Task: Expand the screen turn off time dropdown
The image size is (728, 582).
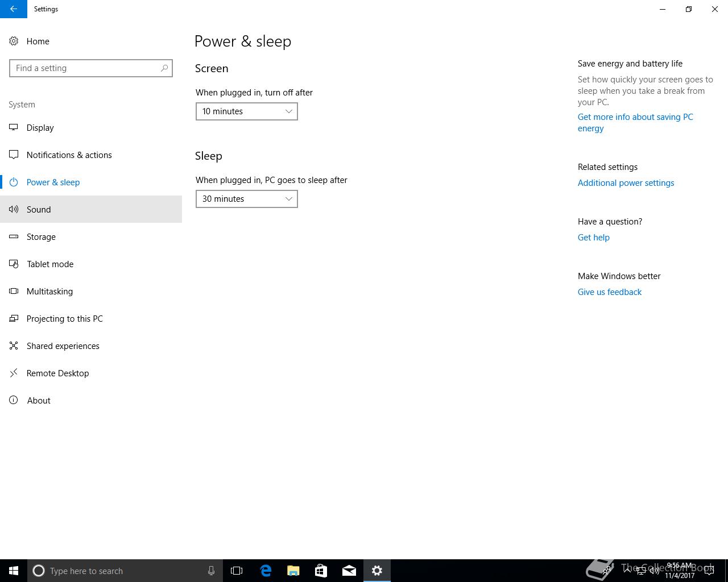Action: 246,111
